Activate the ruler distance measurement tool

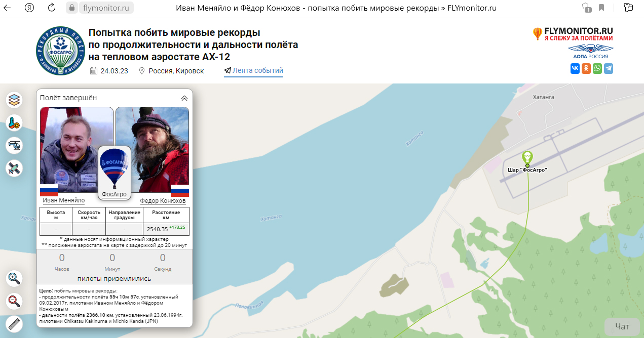[x=14, y=324]
